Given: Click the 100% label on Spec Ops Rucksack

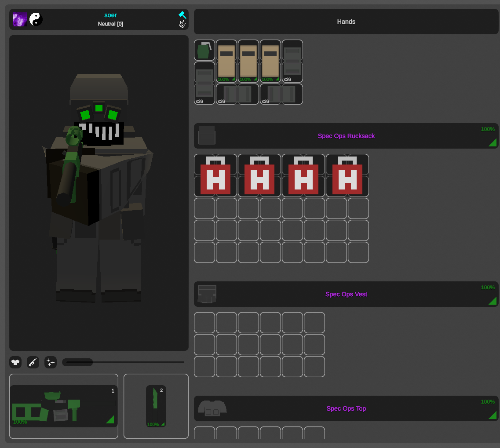Looking at the screenshot, I should click(x=488, y=129).
